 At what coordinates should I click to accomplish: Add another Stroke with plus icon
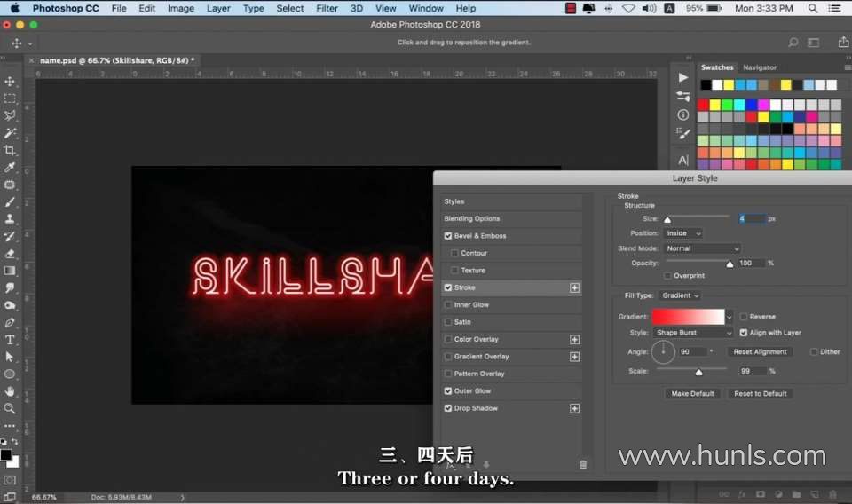click(574, 287)
